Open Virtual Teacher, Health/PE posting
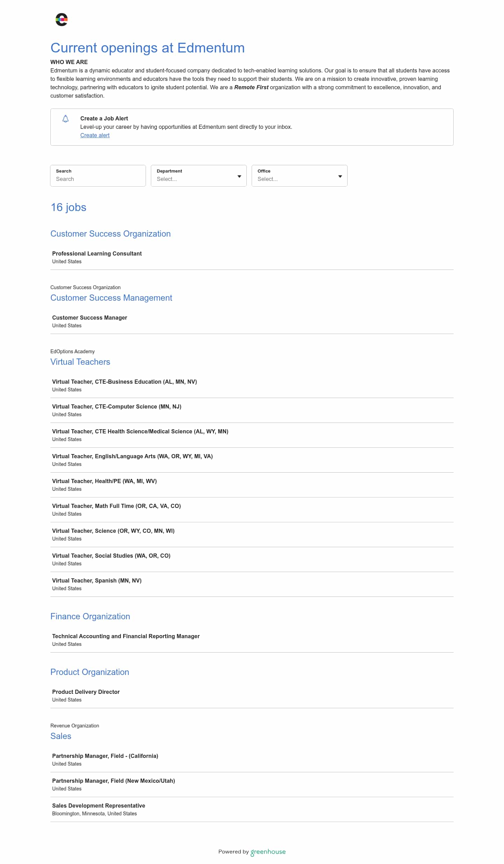Image resolution: width=504 pixels, height=864 pixels. (252, 485)
